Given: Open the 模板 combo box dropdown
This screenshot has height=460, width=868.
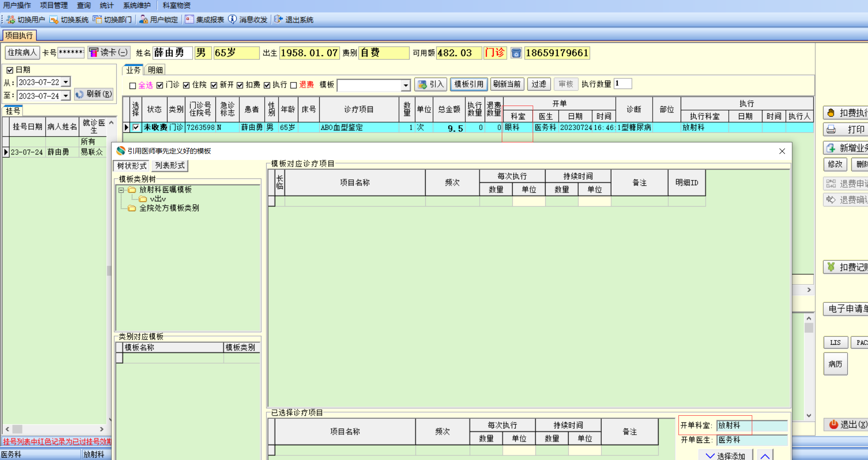Looking at the screenshot, I should point(405,85).
